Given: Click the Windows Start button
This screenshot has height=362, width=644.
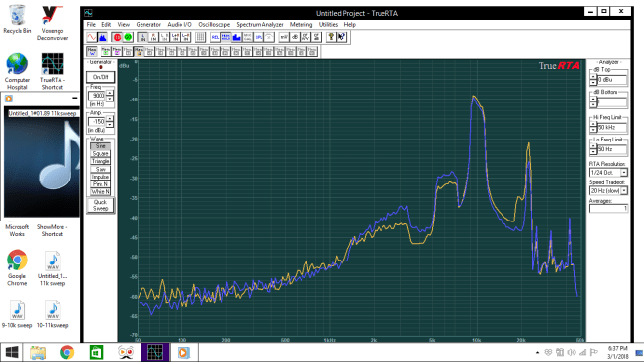Looking at the screenshot, I should [x=12, y=352].
